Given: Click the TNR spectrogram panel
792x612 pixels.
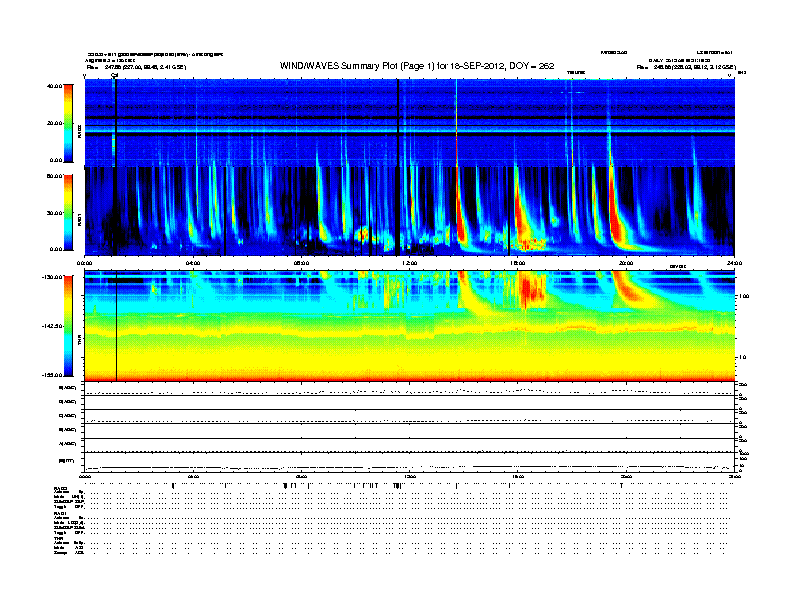Looking at the screenshot, I should pyautogui.click(x=410, y=326).
